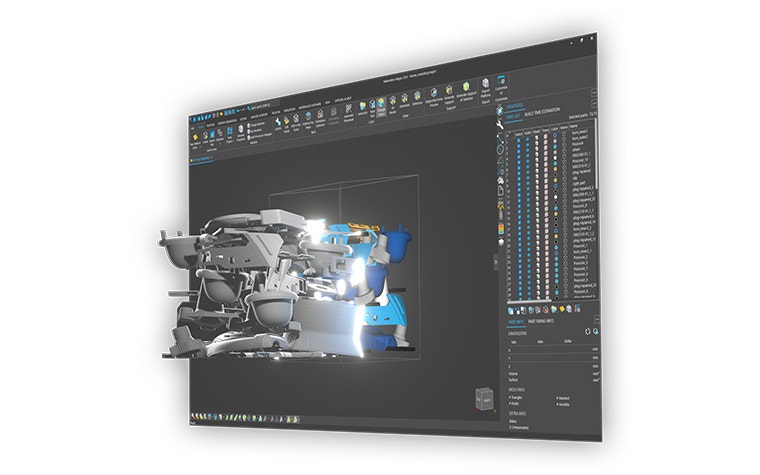Click the color swatch of the first part row
760x475 pixels.
[x=556, y=142]
